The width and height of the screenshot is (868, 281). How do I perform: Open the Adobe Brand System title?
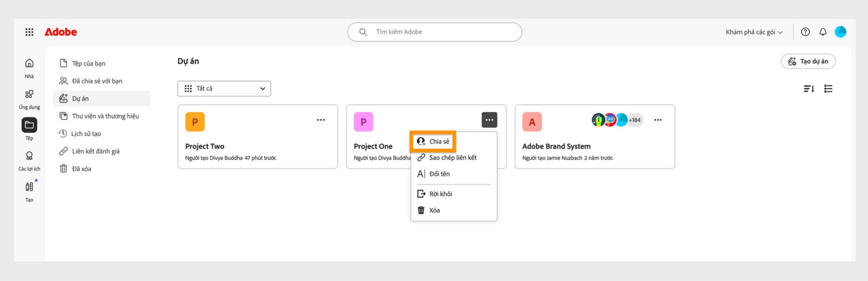pyautogui.click(x=557, y=147)
